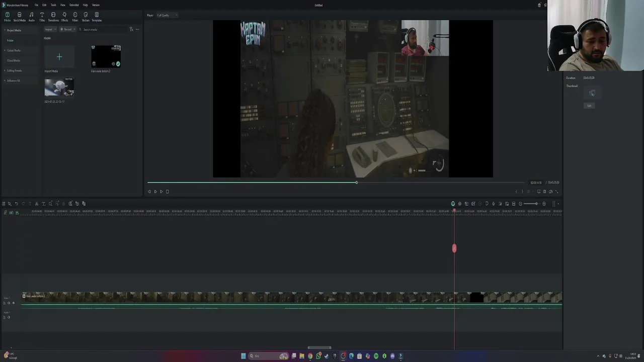
Task: Click the Undo arrow in timeline toolbar
Action: point(16,204)
